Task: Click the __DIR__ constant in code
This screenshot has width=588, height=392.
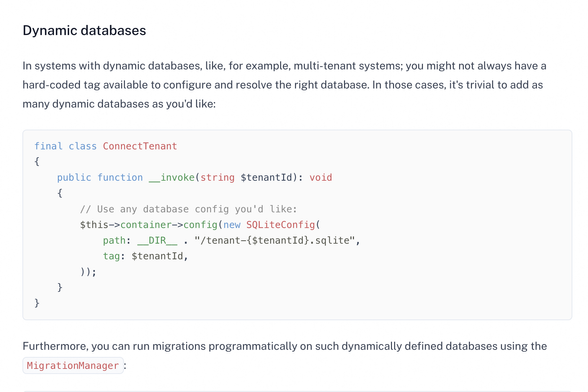Action: tap(157, 240)
